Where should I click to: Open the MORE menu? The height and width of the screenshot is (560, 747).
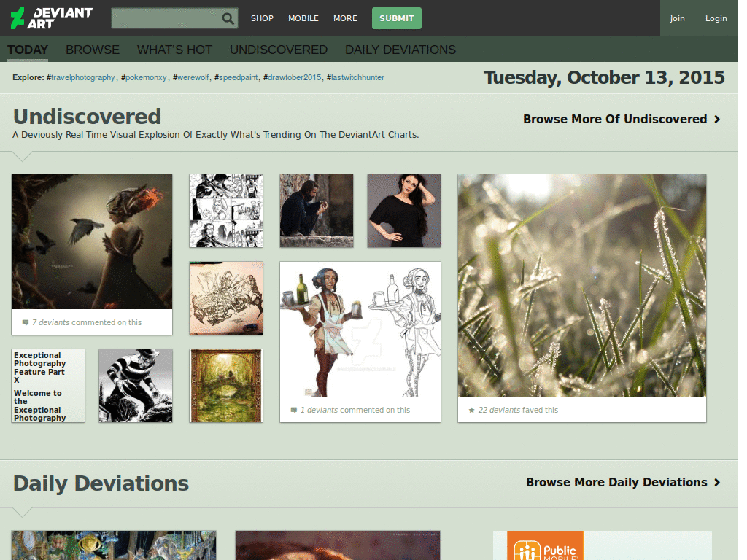345,18
